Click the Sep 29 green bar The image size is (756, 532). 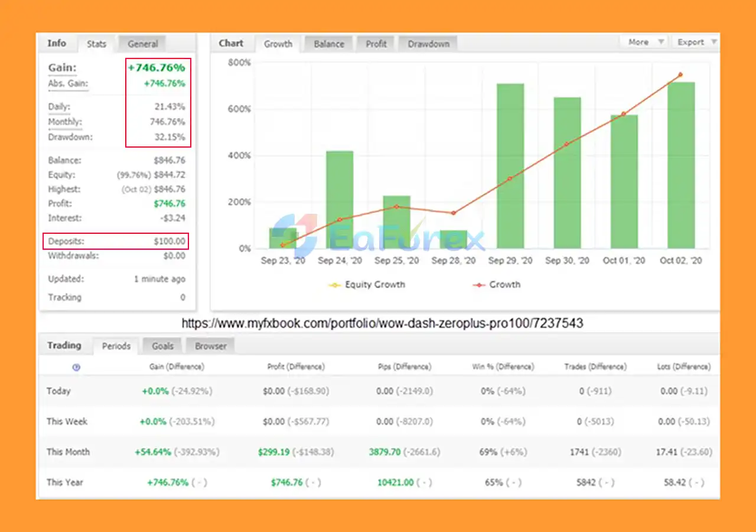(x=510, y=165)
